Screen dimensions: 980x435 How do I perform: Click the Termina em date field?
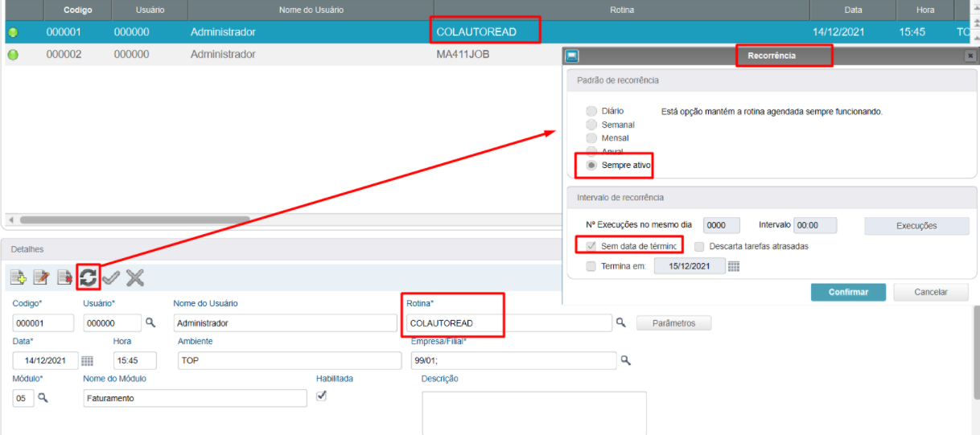(x=690, y=266)
